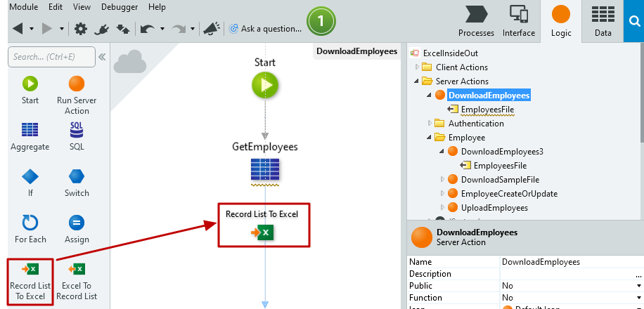Expand the UploadEmployees action
The width and height of the screenshot is (644, 309).
[442, 208]
